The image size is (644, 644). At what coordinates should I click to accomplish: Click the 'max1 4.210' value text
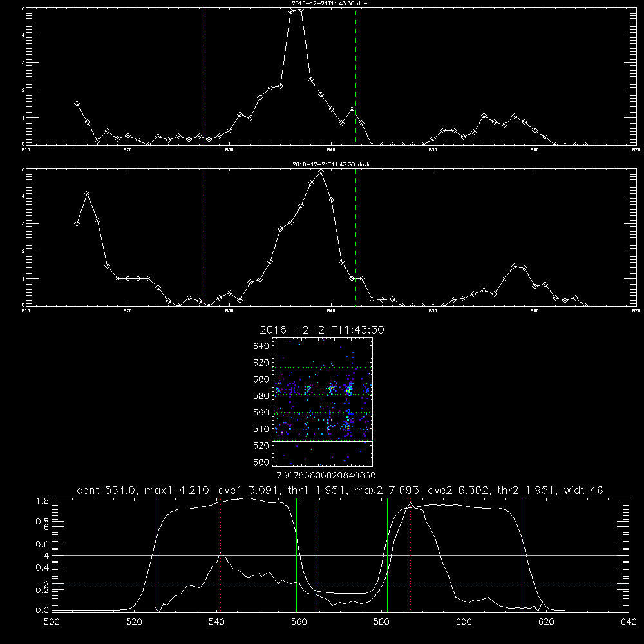(x=178, y=490)
